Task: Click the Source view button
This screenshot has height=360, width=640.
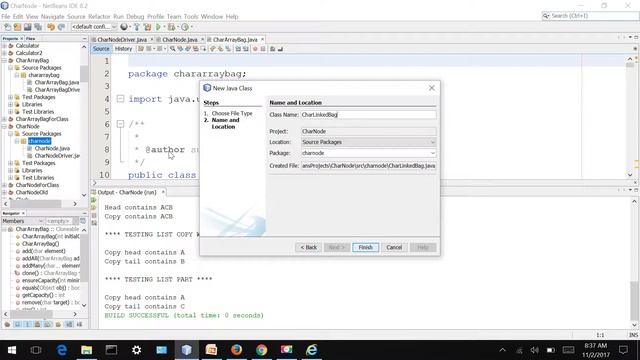Action: (x=101, y=49)
